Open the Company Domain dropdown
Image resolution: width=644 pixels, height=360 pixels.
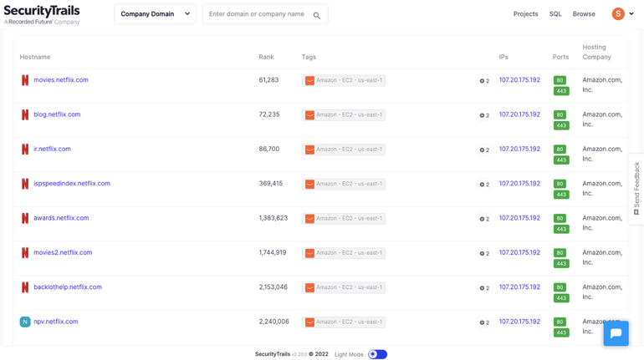(155, 14)
